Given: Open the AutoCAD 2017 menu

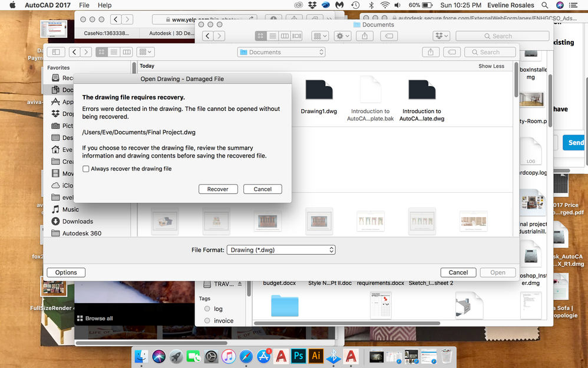Looking at the screenshot, I should [48, 5].
